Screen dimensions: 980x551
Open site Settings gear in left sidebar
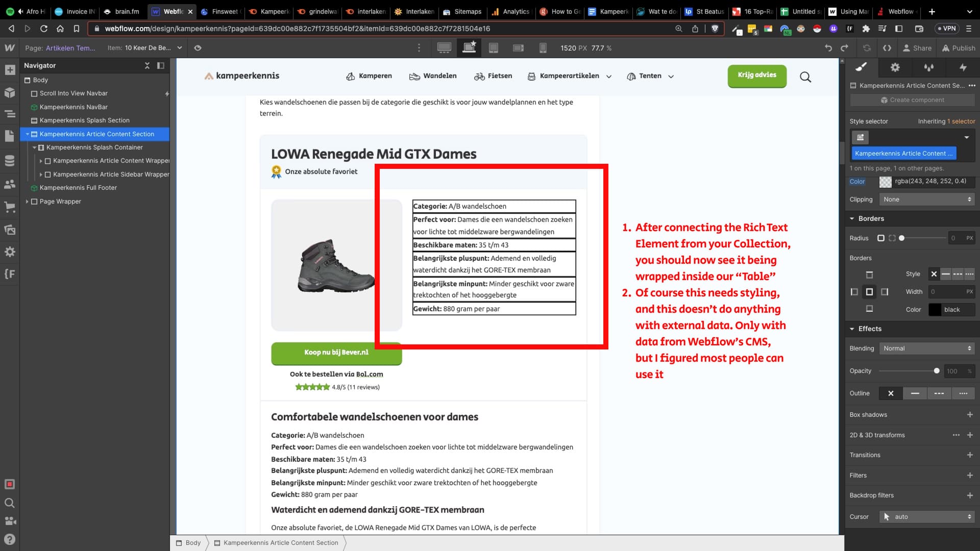click(10, 252)
